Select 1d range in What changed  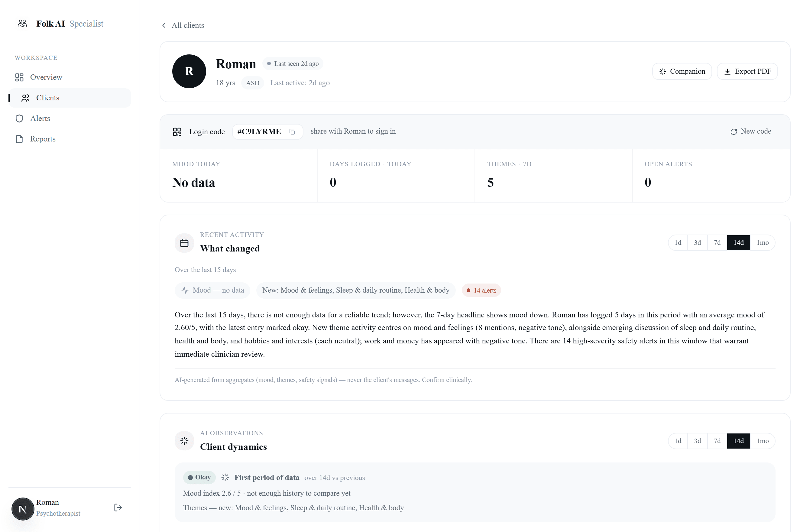(x=678, y=243)
